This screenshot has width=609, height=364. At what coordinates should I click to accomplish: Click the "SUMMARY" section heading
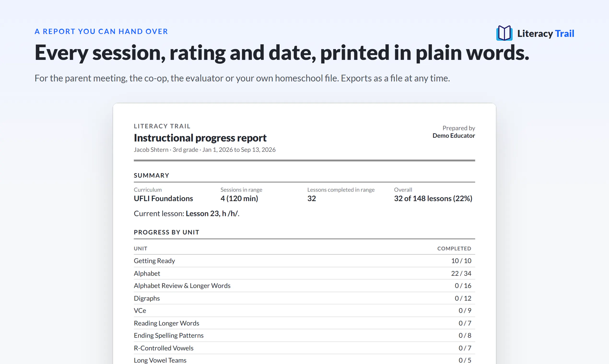click(x=152, y=175)
